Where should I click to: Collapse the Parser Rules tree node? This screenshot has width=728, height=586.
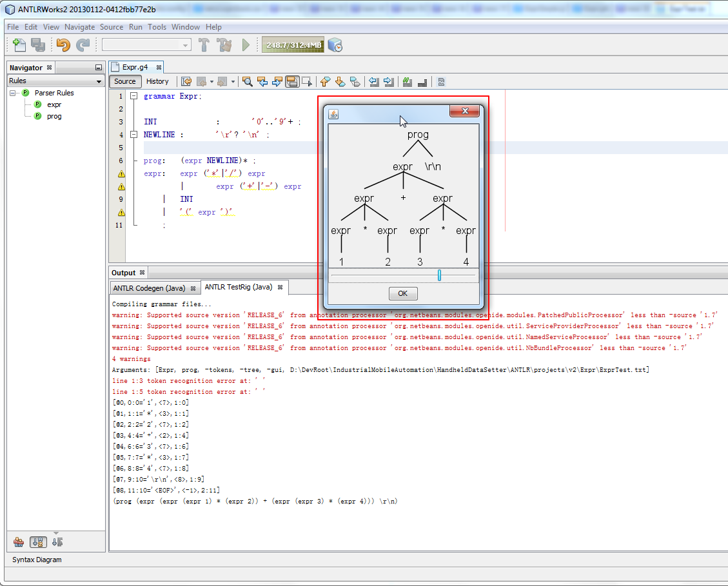[x=13, y=93]
